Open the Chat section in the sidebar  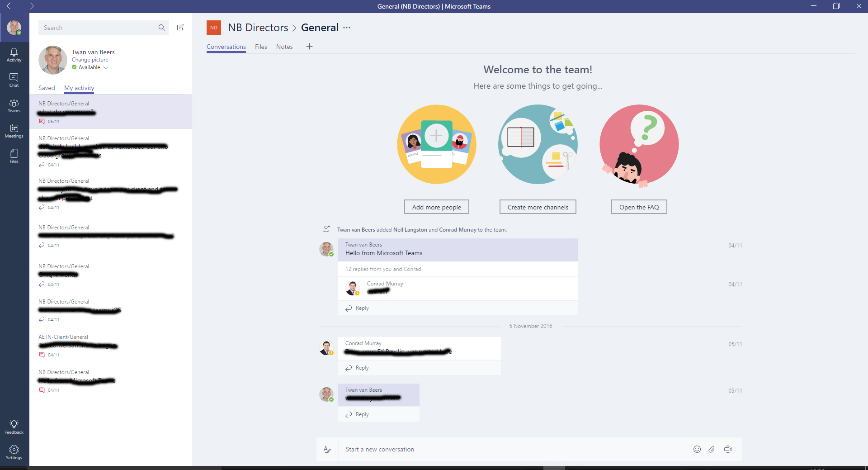pos(14,80)
